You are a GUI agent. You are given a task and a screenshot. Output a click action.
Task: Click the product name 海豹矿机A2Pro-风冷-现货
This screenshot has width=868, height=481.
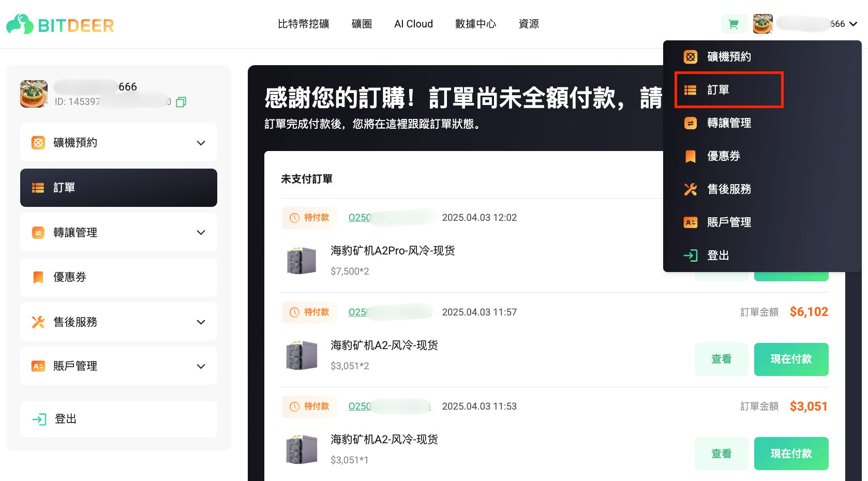click(393, 251)
